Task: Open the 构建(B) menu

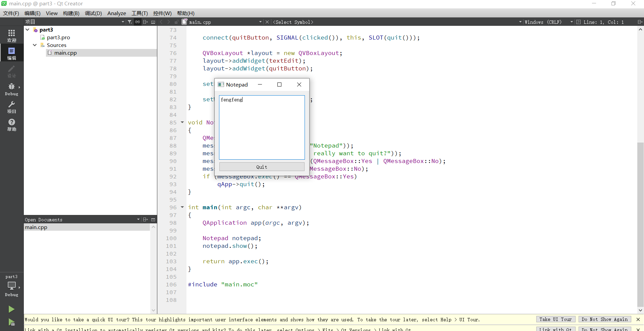Action: (71, 13)
